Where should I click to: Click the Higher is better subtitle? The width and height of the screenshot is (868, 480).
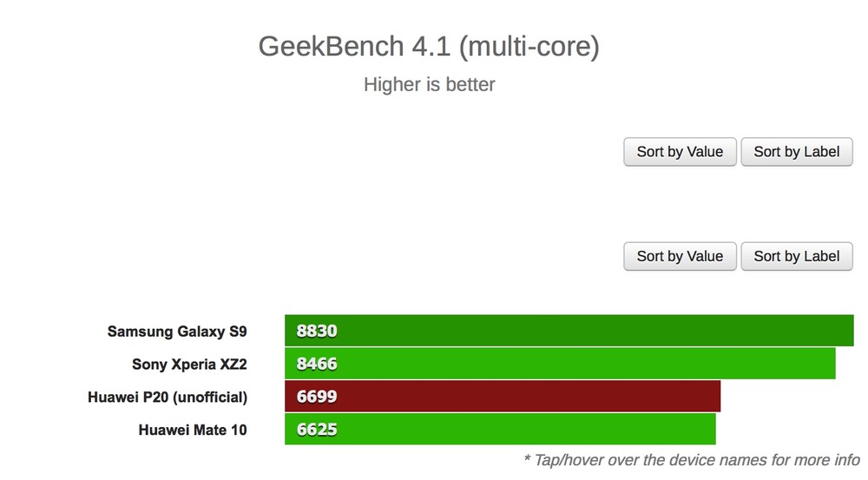[429, 85]
